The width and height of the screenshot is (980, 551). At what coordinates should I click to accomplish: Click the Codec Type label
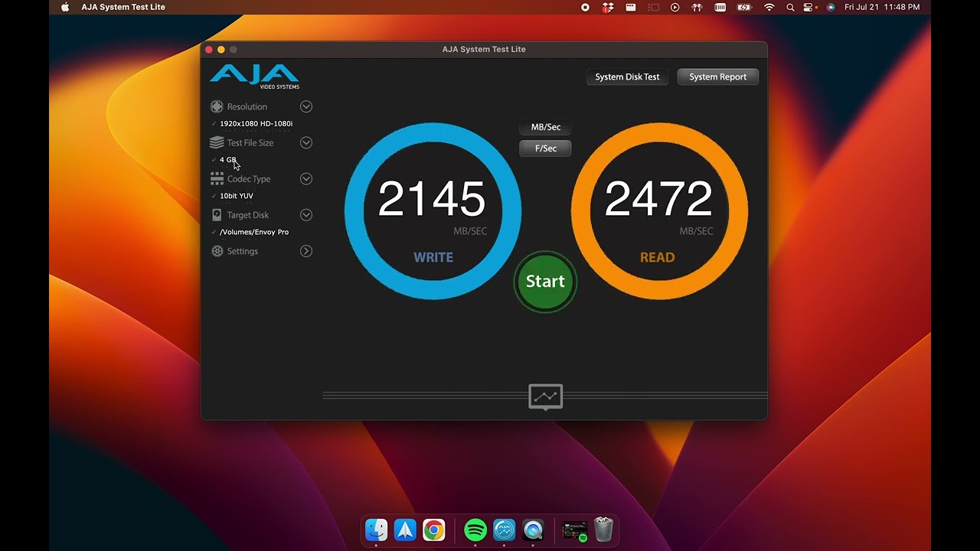249,178
